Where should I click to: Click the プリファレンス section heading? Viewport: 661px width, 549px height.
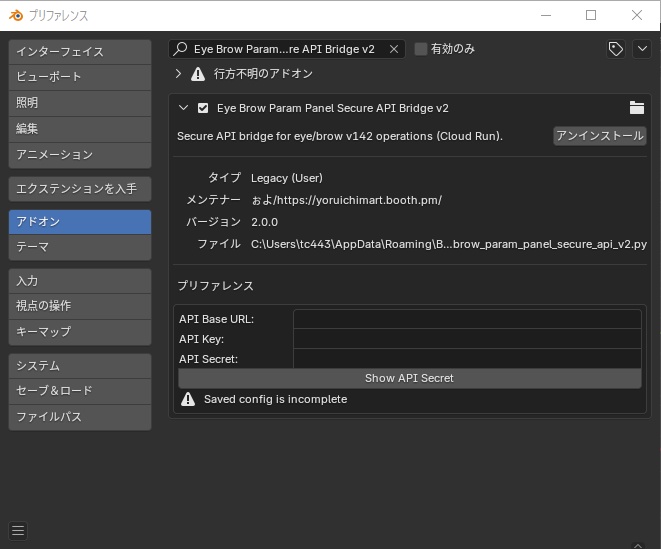coord(215,286)
